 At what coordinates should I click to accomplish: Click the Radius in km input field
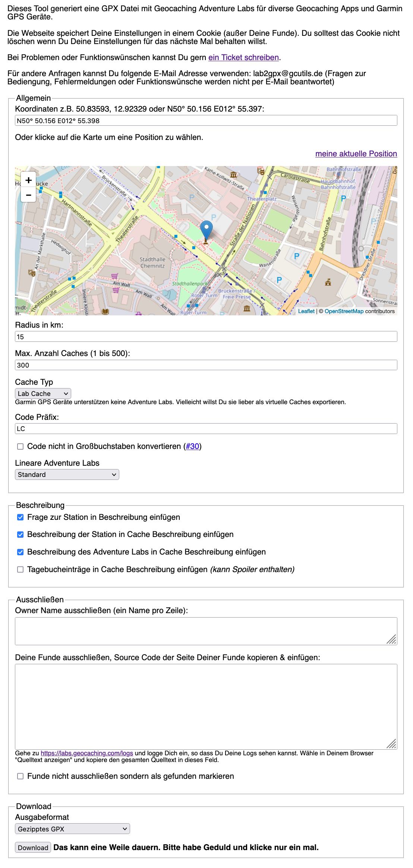point(206,337)
